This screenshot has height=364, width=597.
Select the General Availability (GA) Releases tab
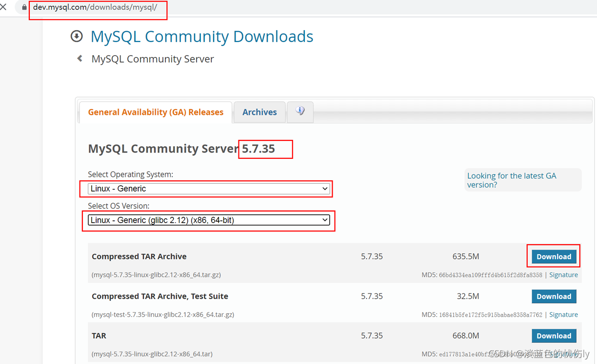155,112
